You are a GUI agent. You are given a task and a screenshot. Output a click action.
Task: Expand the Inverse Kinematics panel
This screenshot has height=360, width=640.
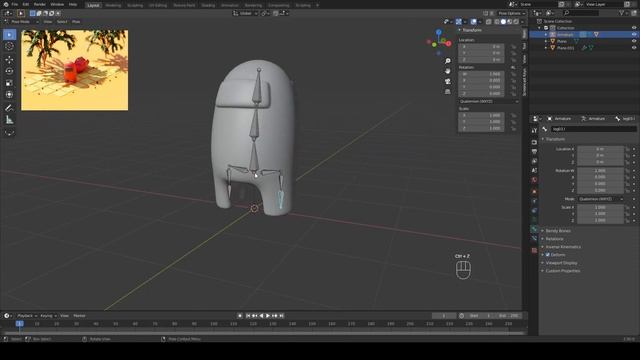pos(563,247)
